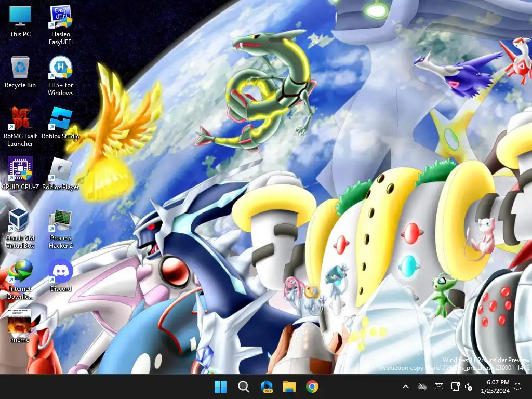Click the muted volume tray icon
The height and width of the screenshot is (399, 532).
(x=469, y=387)
